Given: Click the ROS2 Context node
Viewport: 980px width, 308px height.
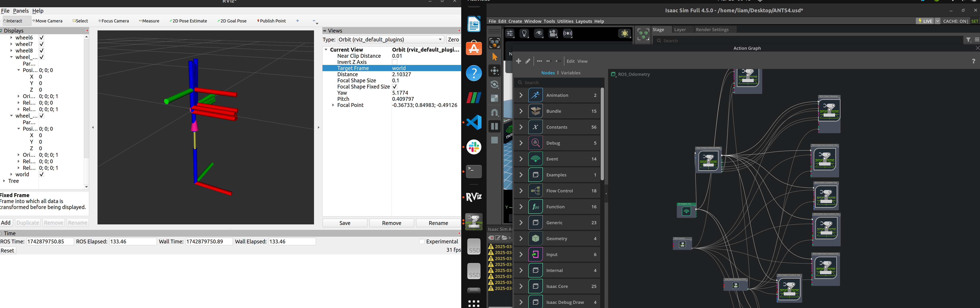Looking at the screenshot, I should [x=682, y=244].
